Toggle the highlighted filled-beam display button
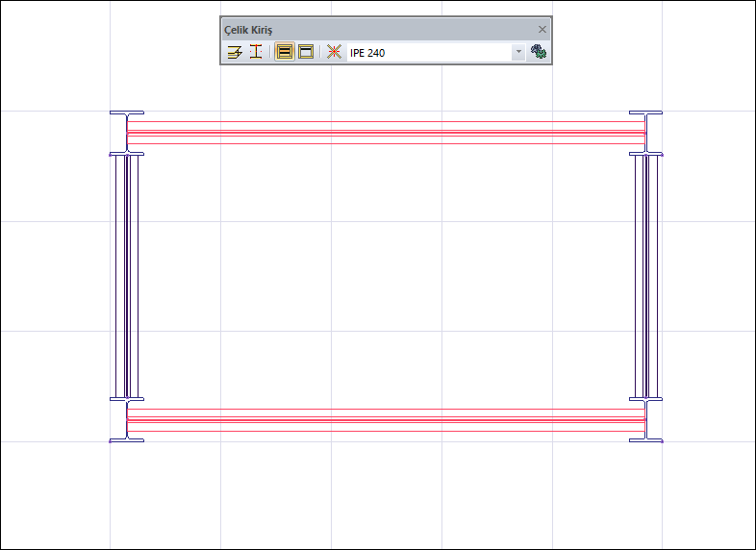The image size is (756, 550). [285, 52]
